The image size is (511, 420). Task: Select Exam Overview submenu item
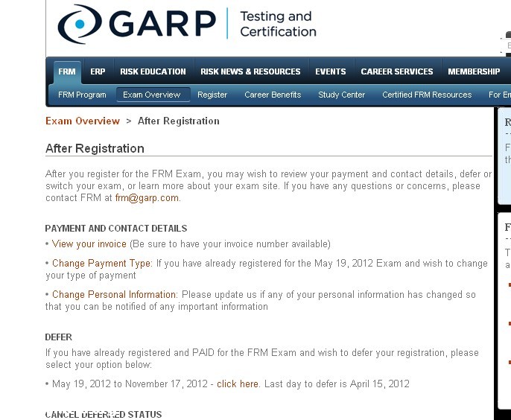[152, 95]
